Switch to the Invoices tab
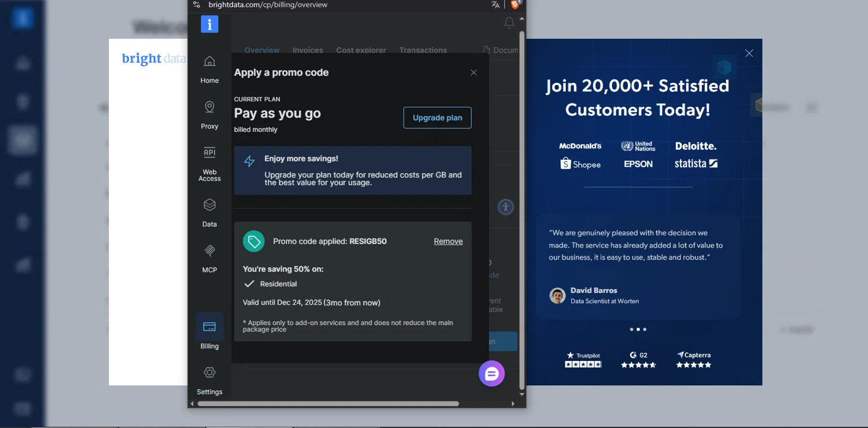The height and width of the screenshot is (428, 868). point(308,50)
